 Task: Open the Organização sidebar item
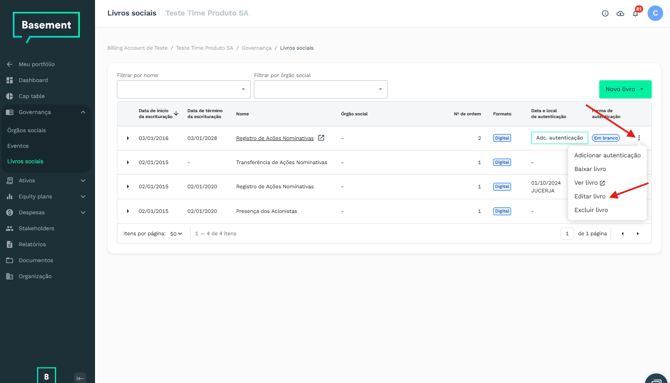[29, 276]
